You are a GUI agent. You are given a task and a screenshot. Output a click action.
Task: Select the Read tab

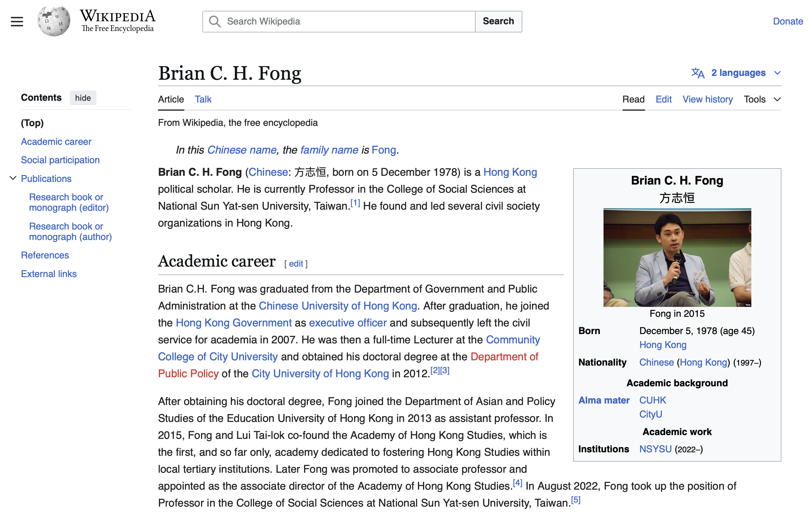point(633,99)
